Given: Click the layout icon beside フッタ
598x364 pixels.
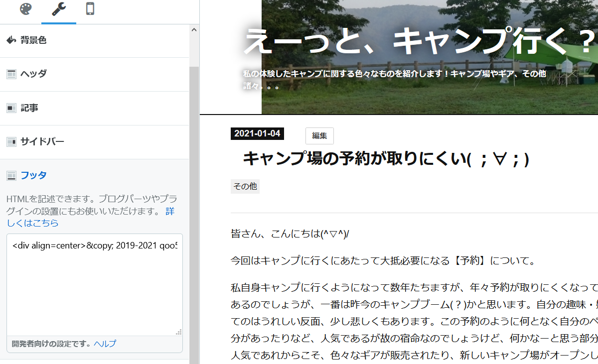Looking at the screenshot, I should pyautogui.click(x=11, y=175).
